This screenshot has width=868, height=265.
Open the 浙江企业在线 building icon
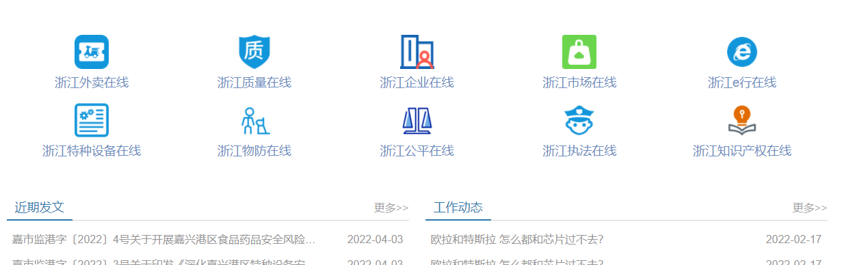(417, 52)
